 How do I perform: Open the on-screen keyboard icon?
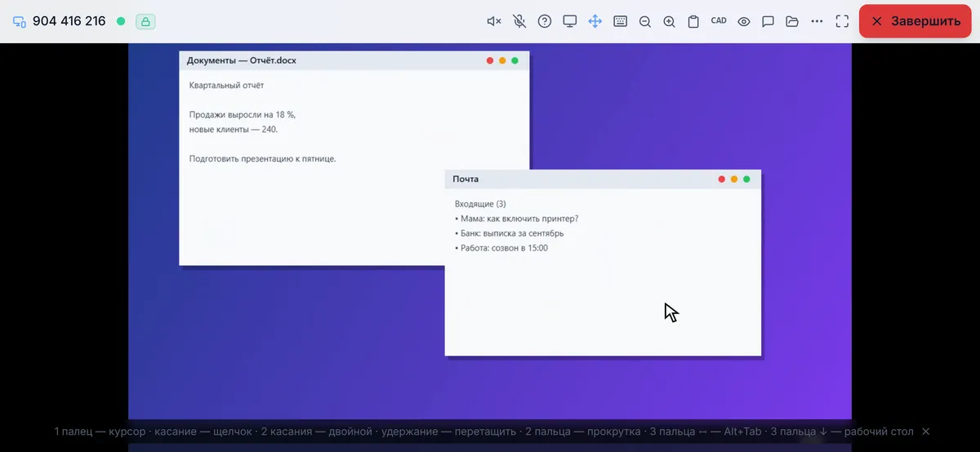tap(621, 21)
